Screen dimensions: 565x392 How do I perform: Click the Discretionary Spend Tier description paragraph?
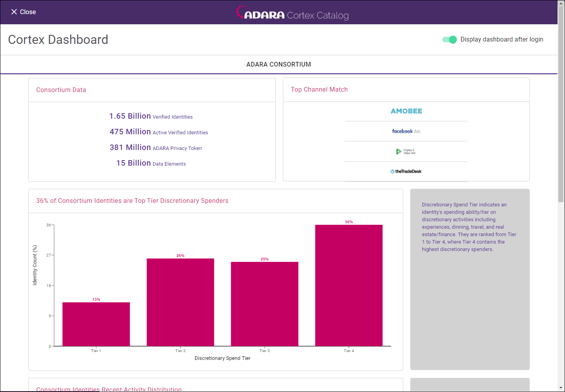469,227
